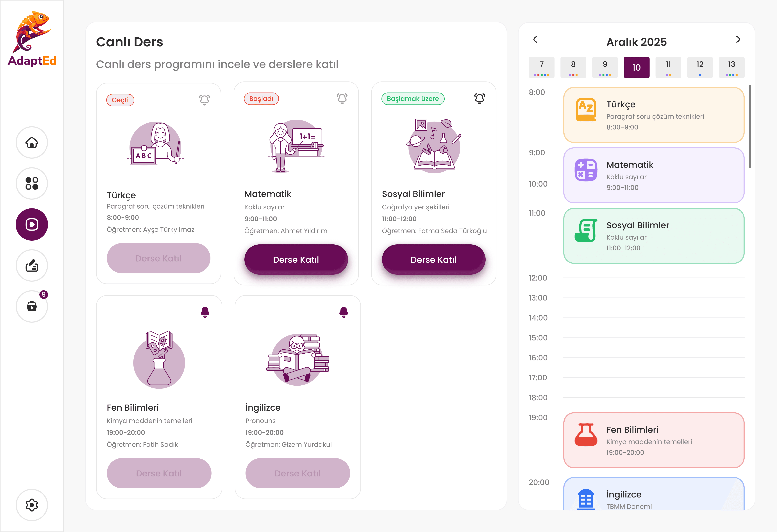Select the live lesson play icon in sidebar
Viewport: 777px width, 532px height.
(32, 224)
